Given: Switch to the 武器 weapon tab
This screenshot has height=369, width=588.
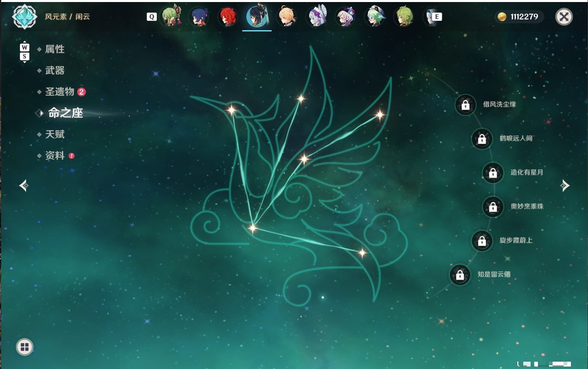Looking at the screenshot, I should coord(55,71).
